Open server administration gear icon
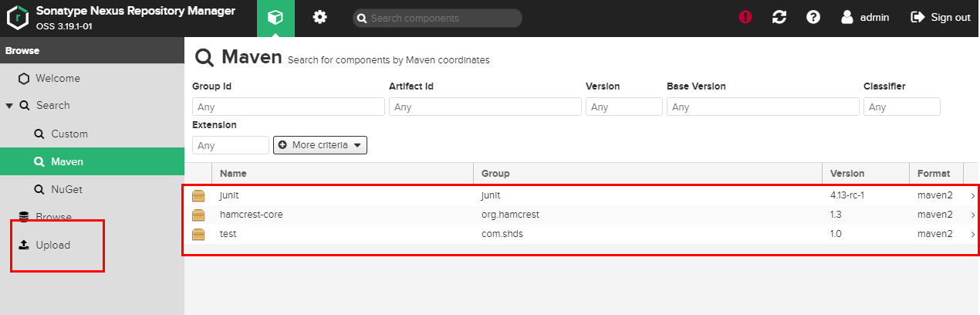 tap(319, 17)
